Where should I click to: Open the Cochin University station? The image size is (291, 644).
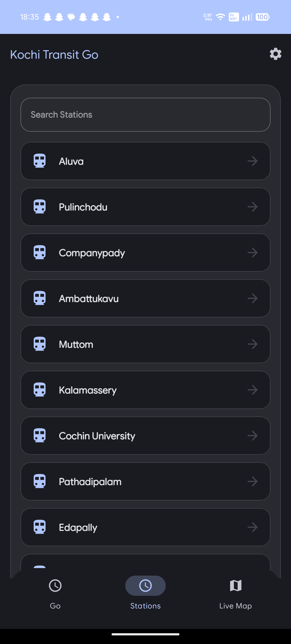click(145, 436)
